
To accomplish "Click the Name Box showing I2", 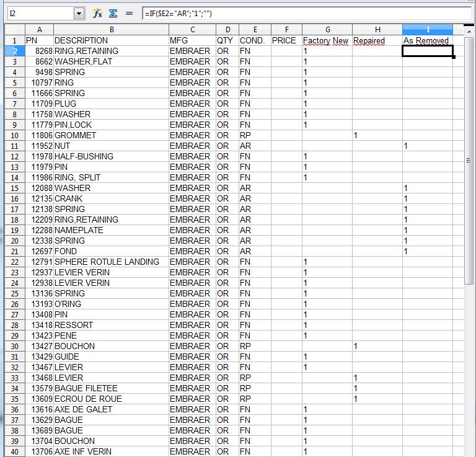I will point(41,14).
